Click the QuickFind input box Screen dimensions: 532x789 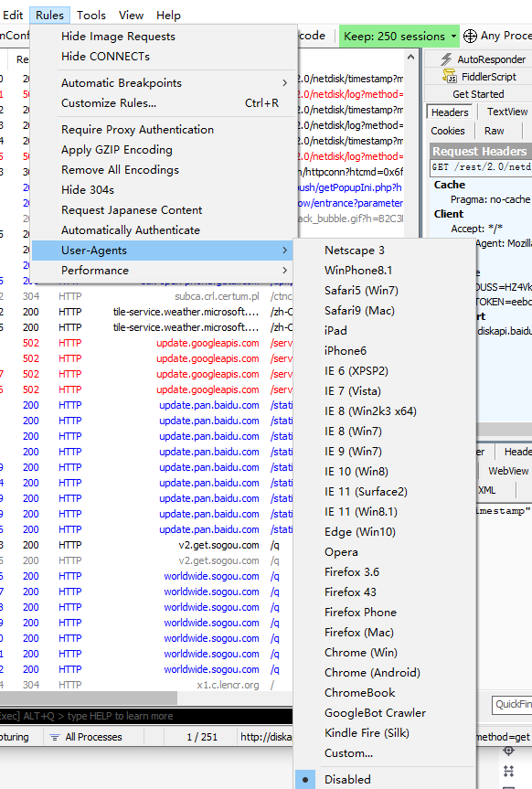click(512, 705)
